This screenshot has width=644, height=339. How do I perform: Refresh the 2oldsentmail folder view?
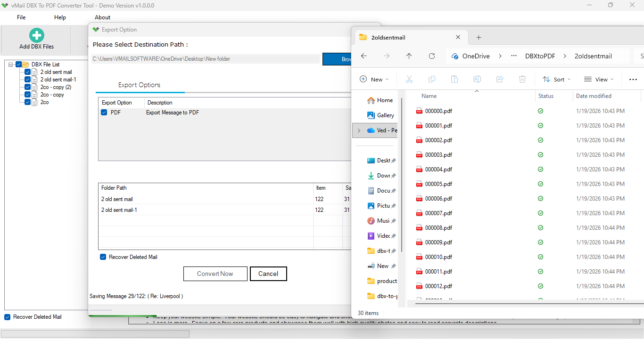pos(432,56)
